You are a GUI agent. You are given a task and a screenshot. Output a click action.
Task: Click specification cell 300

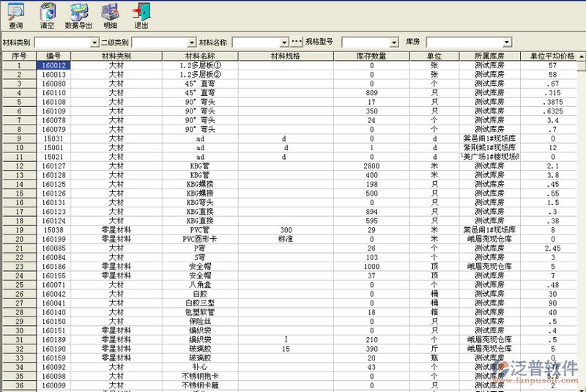coord(286,230)
